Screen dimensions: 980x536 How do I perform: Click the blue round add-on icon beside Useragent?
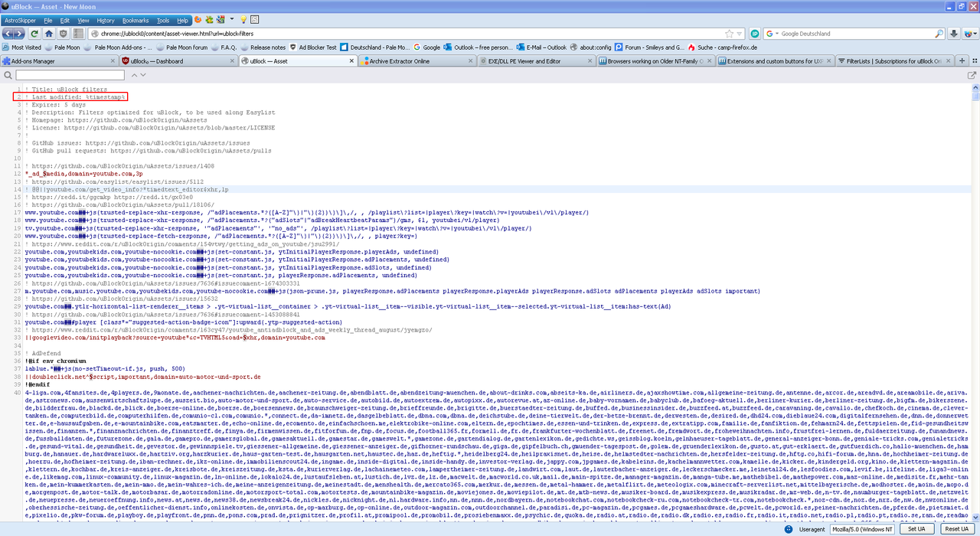pos(789,529)
